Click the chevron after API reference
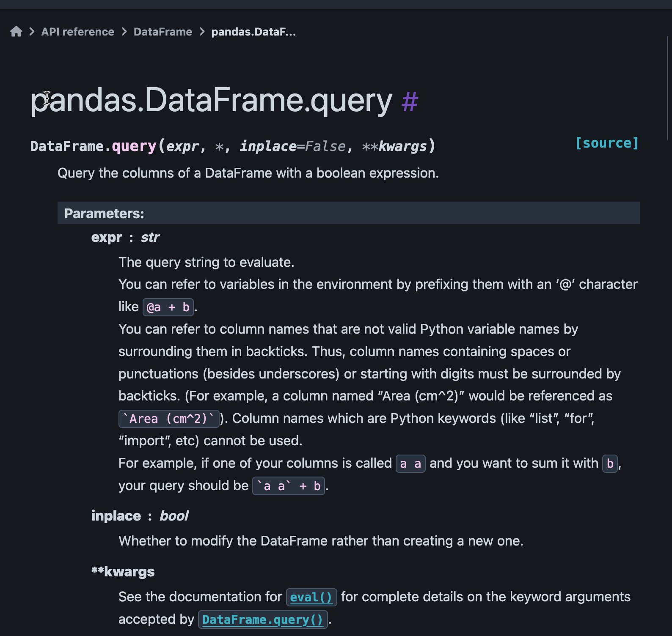This screenshot has width=672, height=636. click(124, 32)
